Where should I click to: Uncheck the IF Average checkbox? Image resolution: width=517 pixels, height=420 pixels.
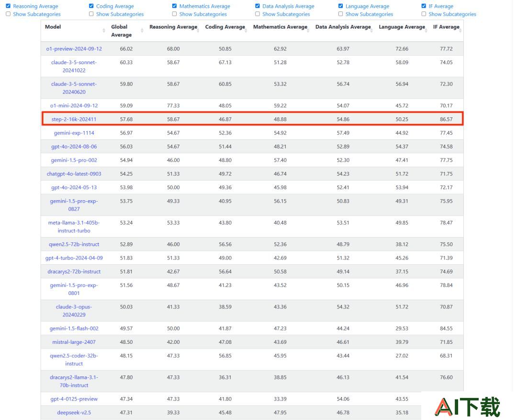[424, 6]
